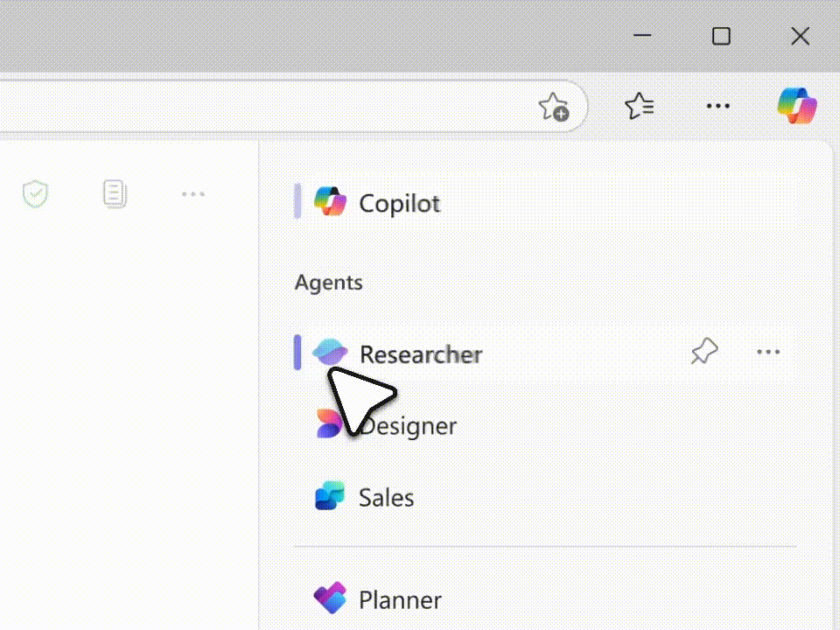The image size is (840, 630).
Task: Open Copilot from the browser toolbar
Action: tap(797, 105)
